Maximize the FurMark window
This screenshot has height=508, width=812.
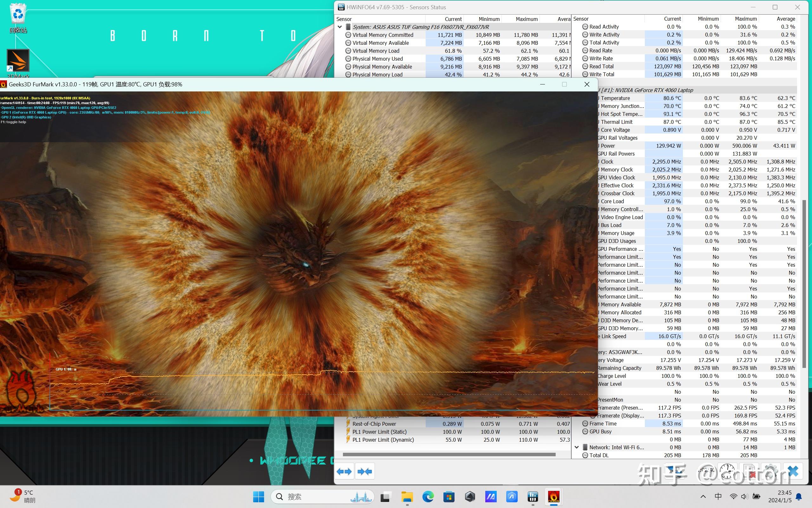coord(564,84)
